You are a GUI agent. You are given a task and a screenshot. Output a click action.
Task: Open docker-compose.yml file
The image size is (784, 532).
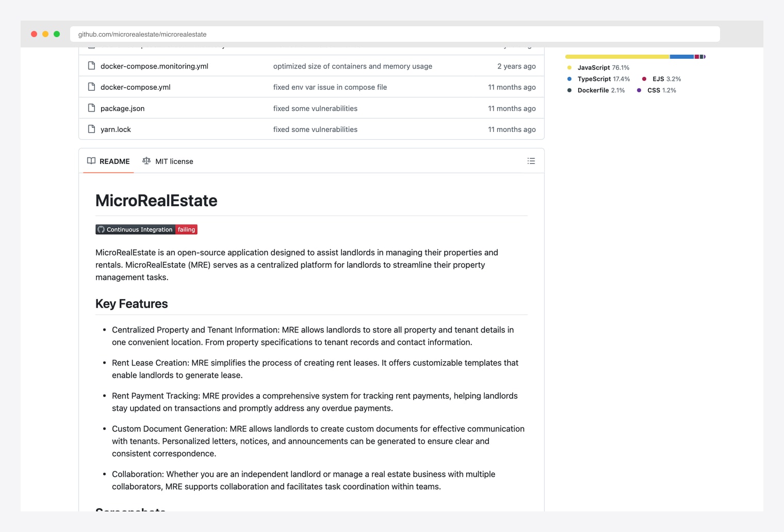click(135, 87)
